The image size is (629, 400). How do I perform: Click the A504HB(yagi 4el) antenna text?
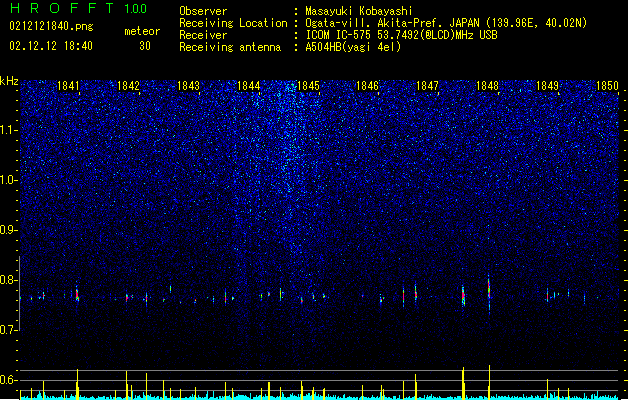point(353,47)
